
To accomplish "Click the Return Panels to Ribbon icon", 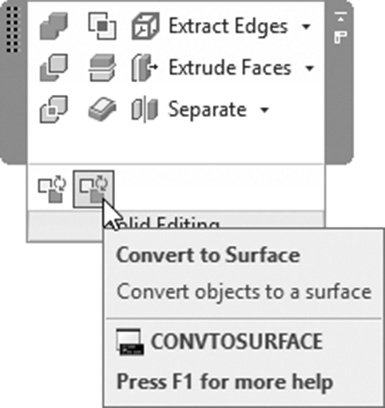I will [341, 17].
